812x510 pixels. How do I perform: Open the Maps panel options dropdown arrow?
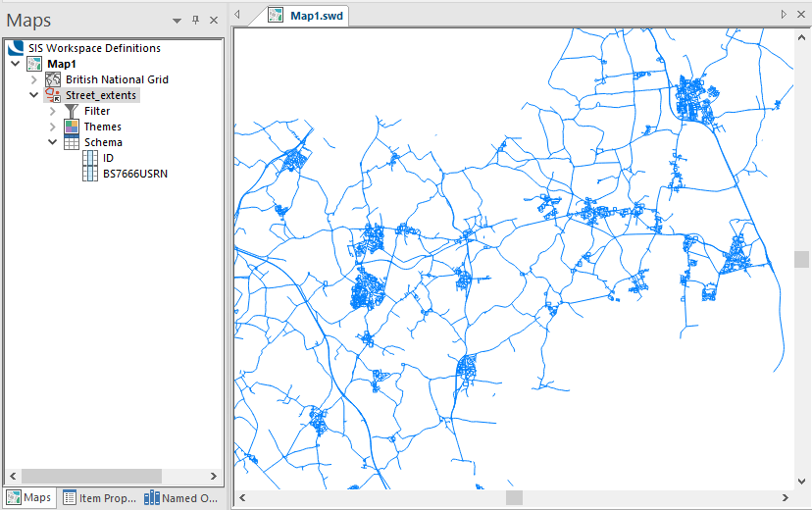178,21
